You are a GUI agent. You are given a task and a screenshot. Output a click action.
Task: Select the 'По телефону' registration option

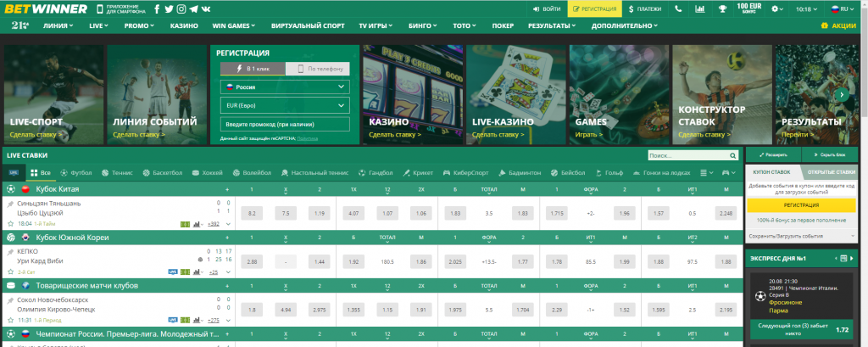point(318,69)
